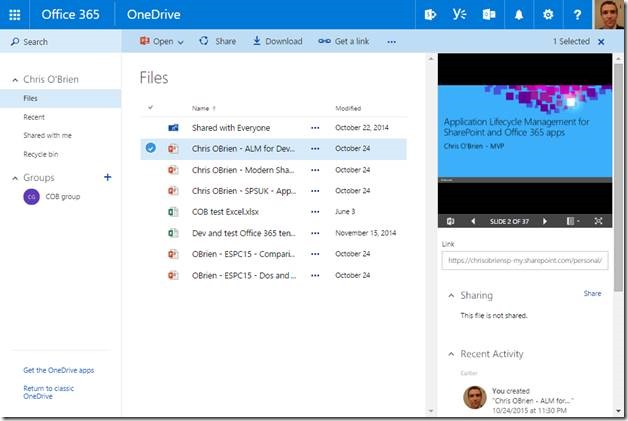
Task: Sort by Name column header
Action: pos(203,108)
